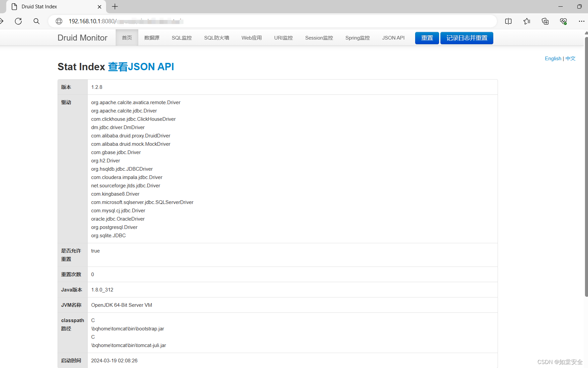
Task: Click the Druid Monitor brand link
Action: point(82,38)
